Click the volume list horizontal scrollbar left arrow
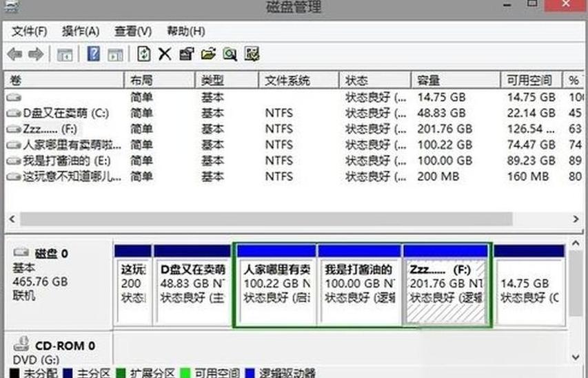The width and height of the screenshot is (588, 378). pyautogui.click(x=12, y=219)
